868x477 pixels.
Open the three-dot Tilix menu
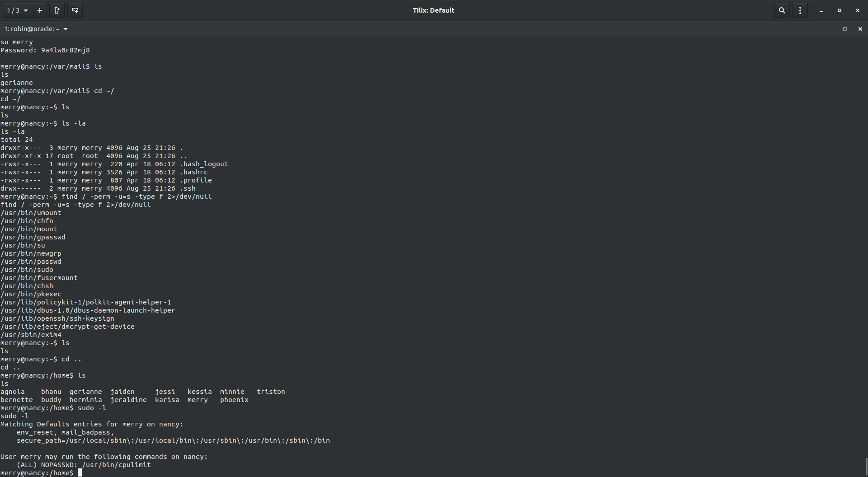pyautogui.click(x=800, y=10)
